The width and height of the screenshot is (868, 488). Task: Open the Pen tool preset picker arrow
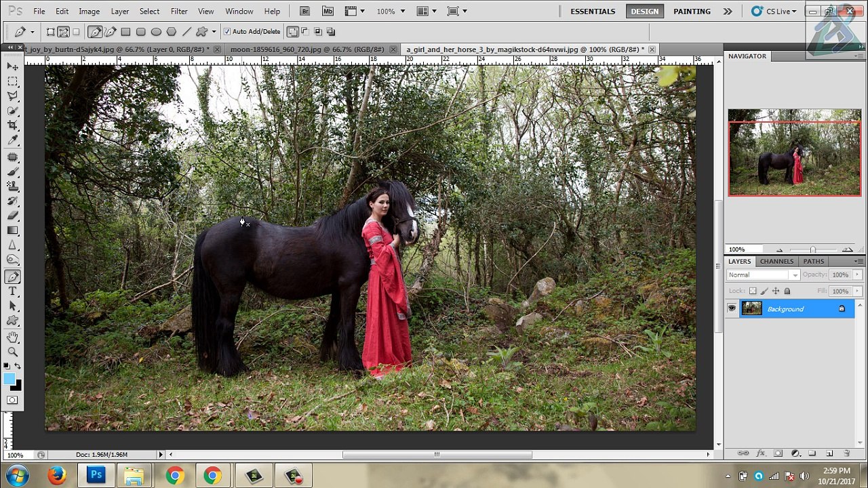pos(32,32)
